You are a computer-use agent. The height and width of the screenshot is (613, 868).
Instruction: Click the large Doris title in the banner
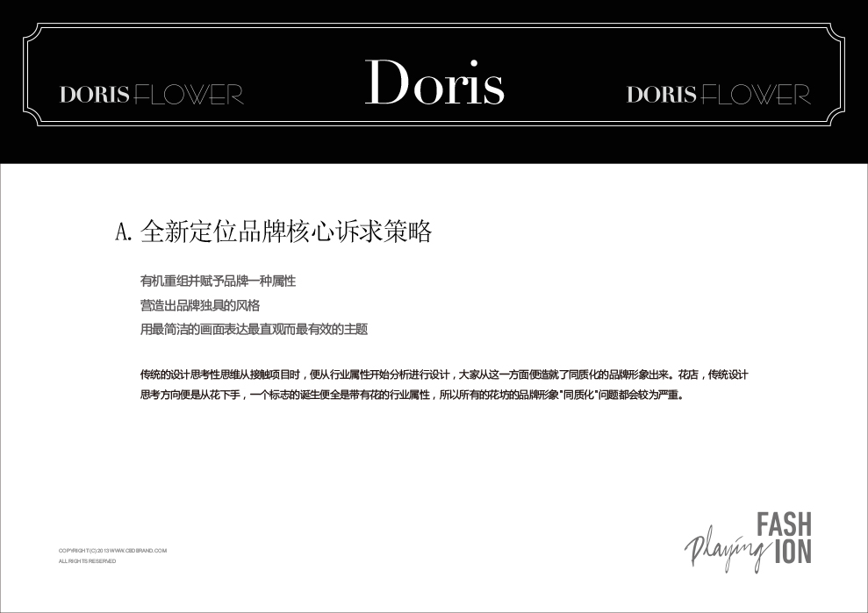tap(434, 82)
